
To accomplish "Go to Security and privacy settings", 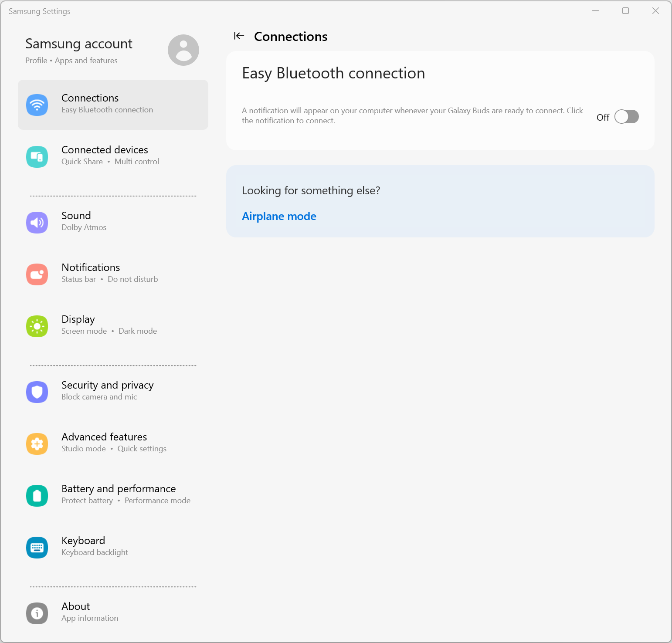I will tap(107, 386).
